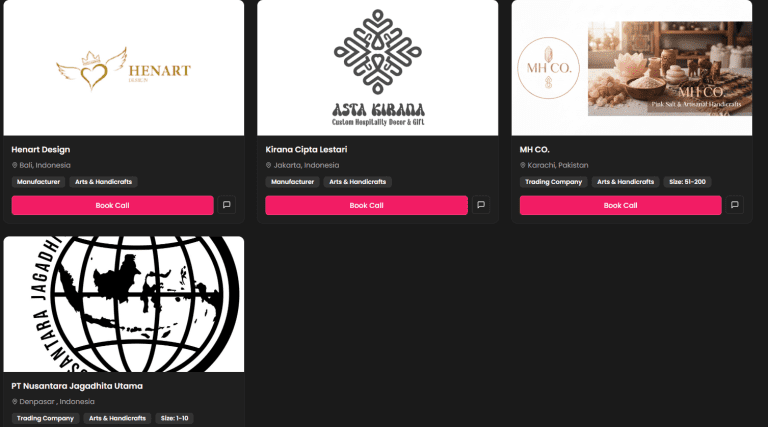Viewport: 768px width, 427px height.
Task: Open Asta Kirana logo image
Action: pyautogui.click(x=378, y=68)
